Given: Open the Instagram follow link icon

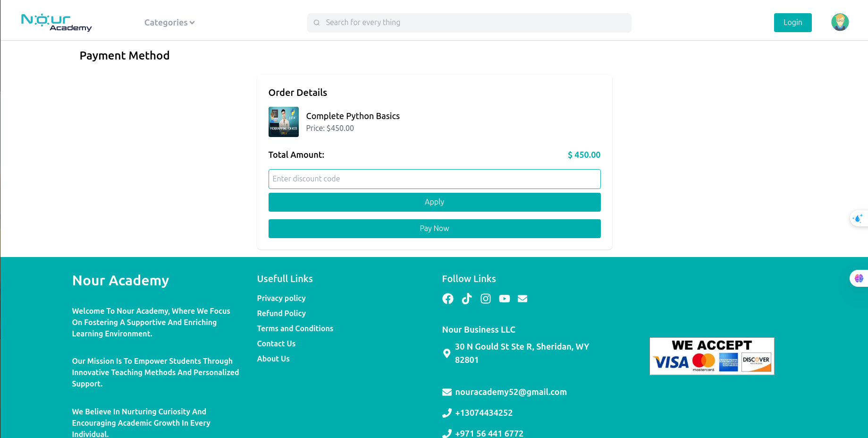Looking at the screenshot, I should [485, 299].
